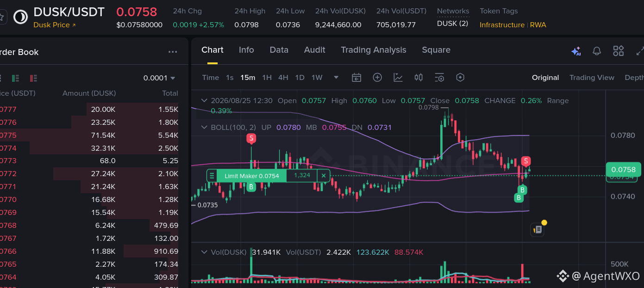
Task: Show only buy orders in order book
Action: [15, 78]
